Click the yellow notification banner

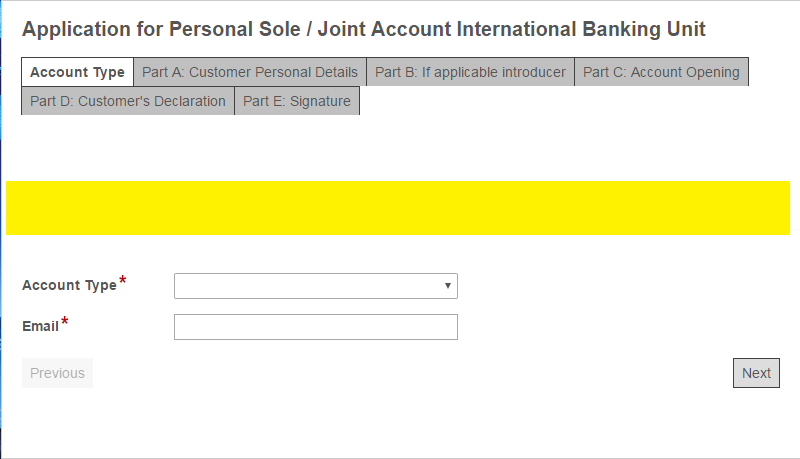point(397,208)
